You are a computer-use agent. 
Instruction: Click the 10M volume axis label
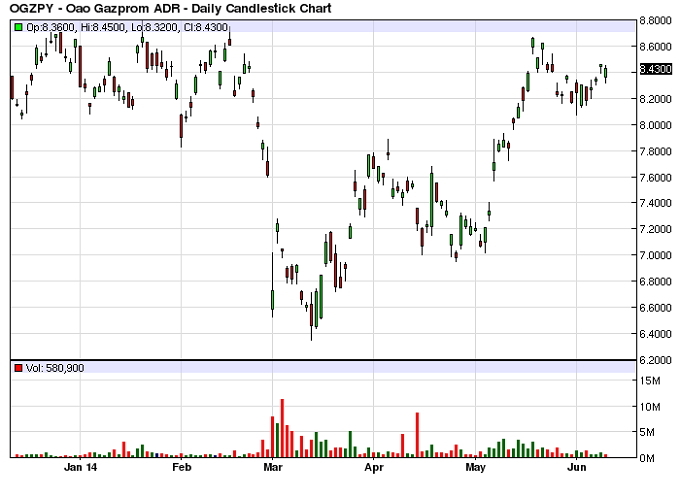pos(650,407)
